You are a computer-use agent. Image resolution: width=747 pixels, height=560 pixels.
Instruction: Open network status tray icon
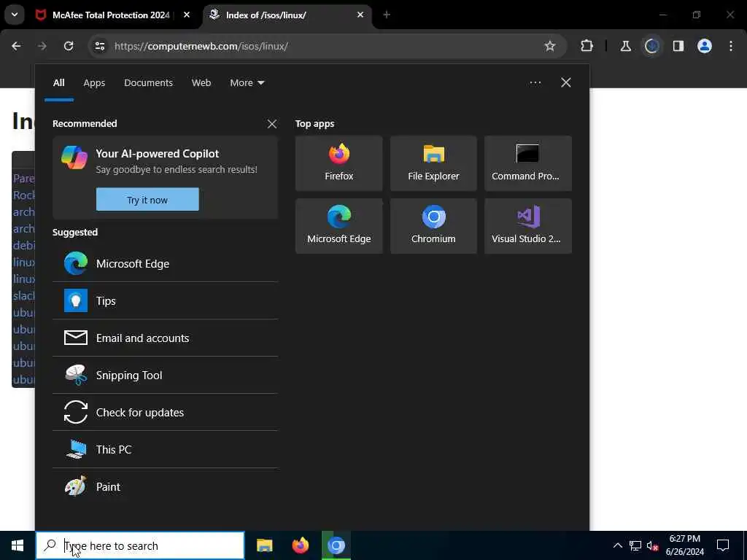(x=635, y=545)
